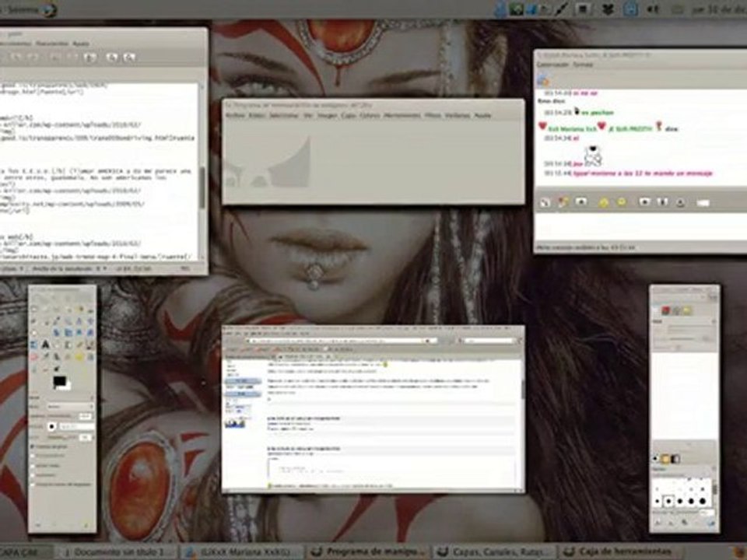This screenshot has width=747, height=560.
Task: Enable the Desvanecimiento checkbox in tool options
Action: pyautogui.click(x=32, y=456)
